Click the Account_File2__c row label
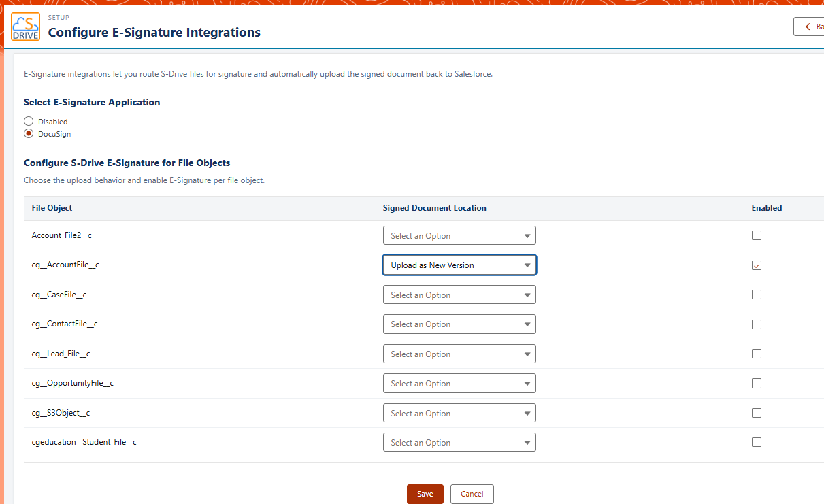The width and height of the screenshot is (824, 504). pos(62,235)
